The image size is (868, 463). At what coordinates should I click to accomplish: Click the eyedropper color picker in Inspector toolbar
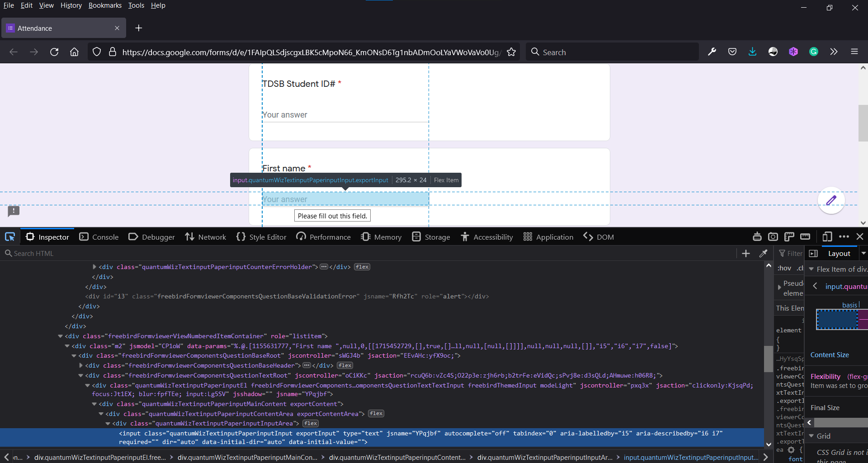(x=764, y=253)
